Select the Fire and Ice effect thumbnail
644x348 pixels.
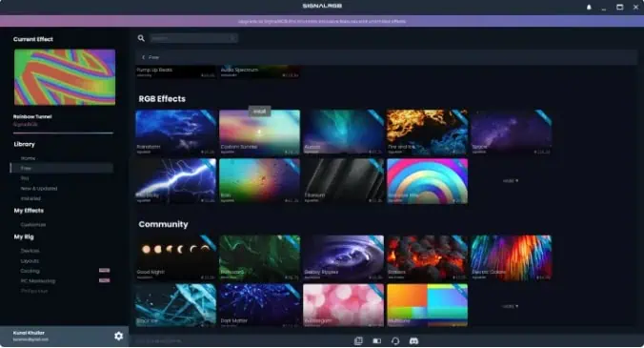click(x=427, y=133)
